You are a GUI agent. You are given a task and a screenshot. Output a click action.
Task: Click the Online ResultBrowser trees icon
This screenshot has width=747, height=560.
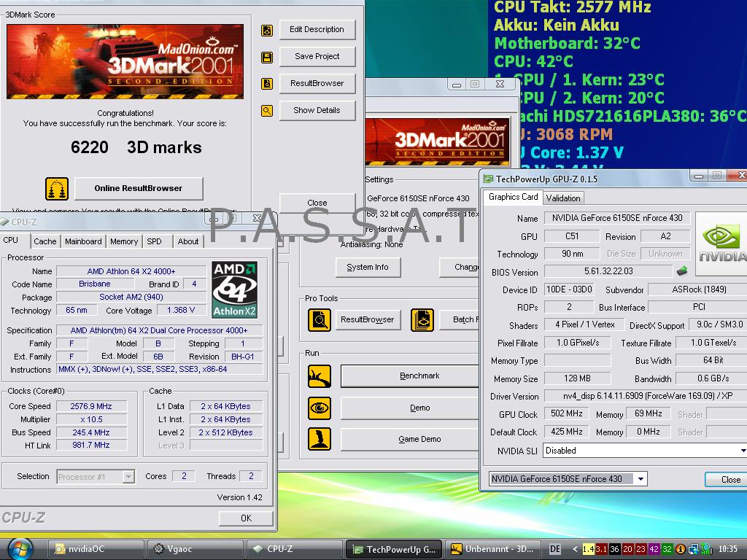click(57, 189)
